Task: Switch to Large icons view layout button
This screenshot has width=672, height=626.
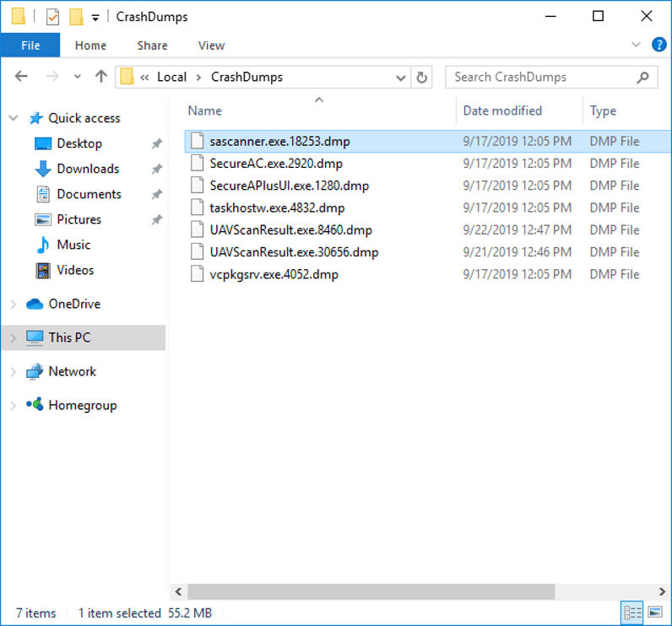Action: [x=655, y=613]
